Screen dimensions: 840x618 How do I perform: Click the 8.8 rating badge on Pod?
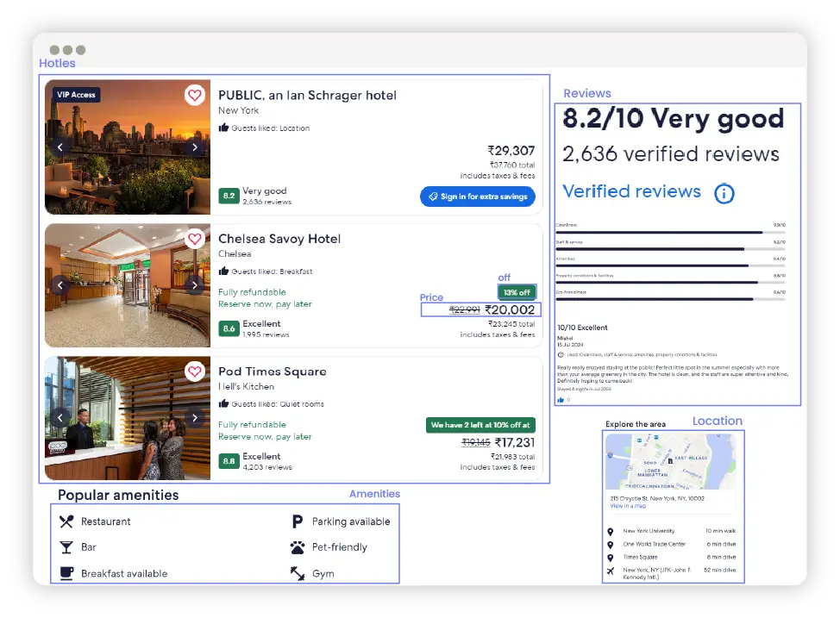click(x=229, y=461)
